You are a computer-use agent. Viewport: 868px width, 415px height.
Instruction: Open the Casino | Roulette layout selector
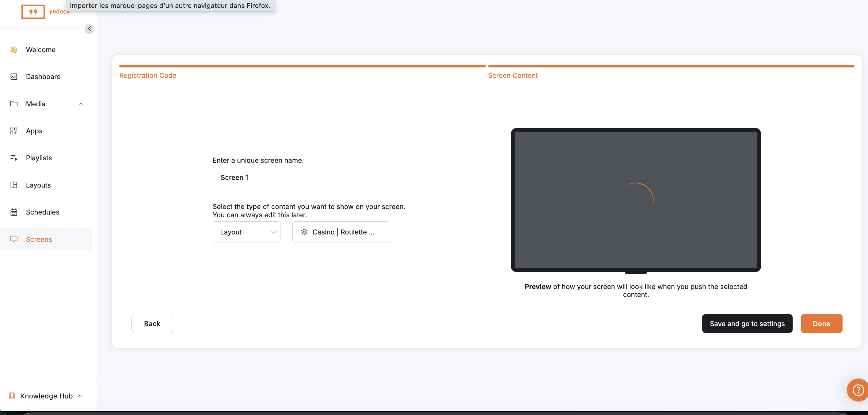tap(340, 232)
